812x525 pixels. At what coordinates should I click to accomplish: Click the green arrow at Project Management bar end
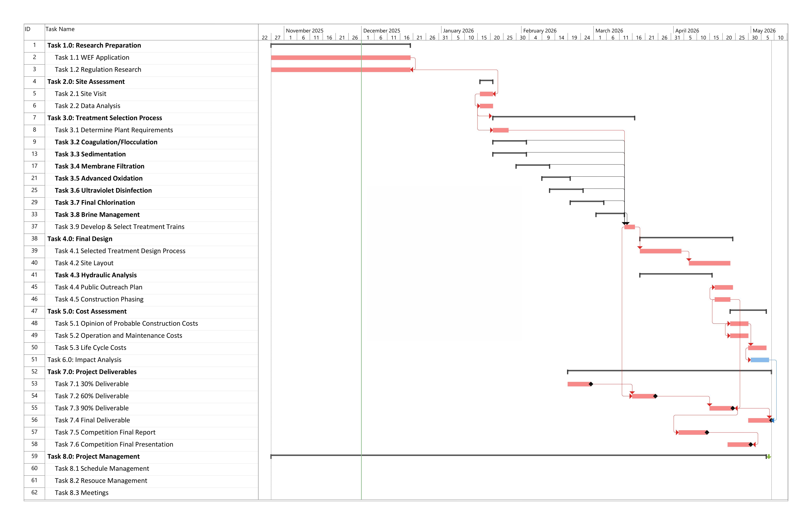[x=769, y=456]
